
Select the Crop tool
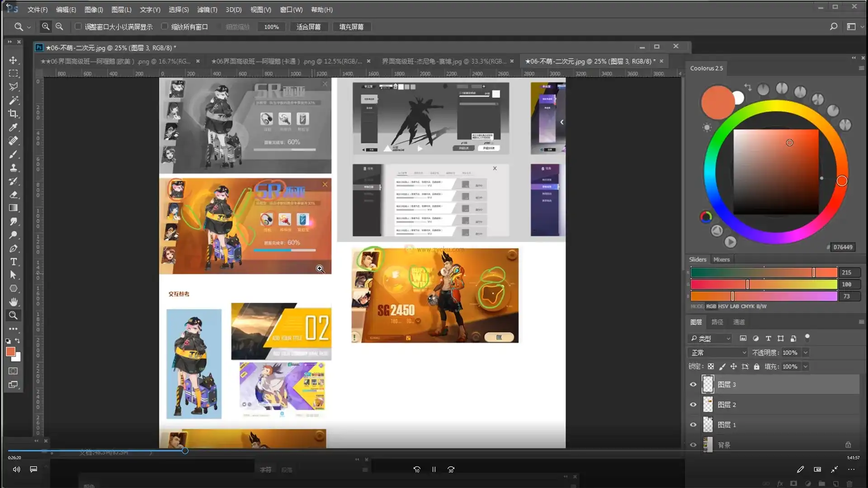(x=13, y=113)
